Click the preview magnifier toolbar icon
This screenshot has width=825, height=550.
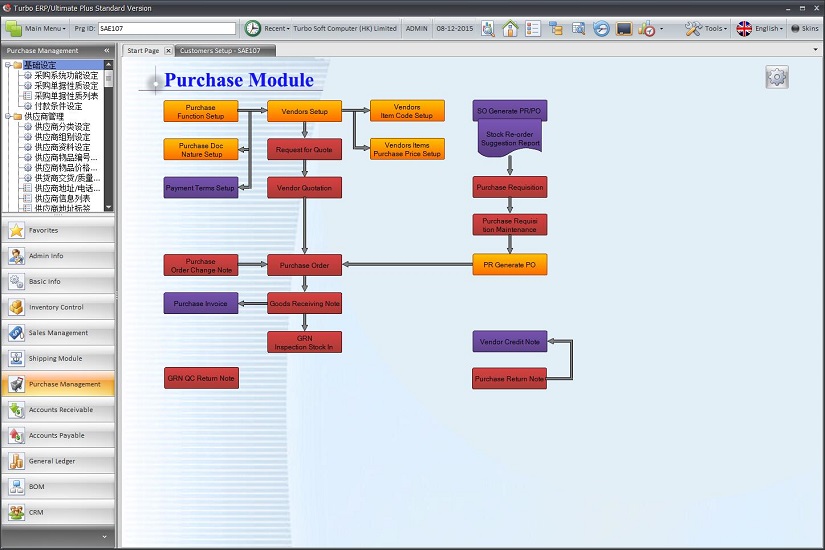point(578,28)
